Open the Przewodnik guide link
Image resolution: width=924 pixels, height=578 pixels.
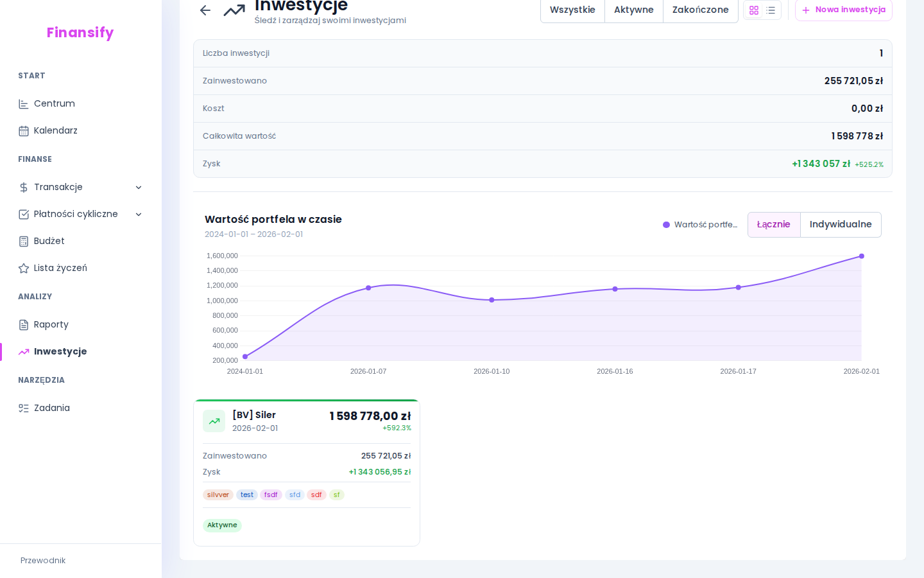pos(43,561)
